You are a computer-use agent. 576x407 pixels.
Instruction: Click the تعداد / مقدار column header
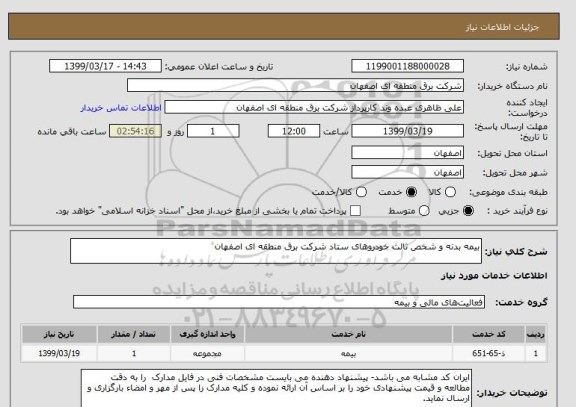pos(134,334)
